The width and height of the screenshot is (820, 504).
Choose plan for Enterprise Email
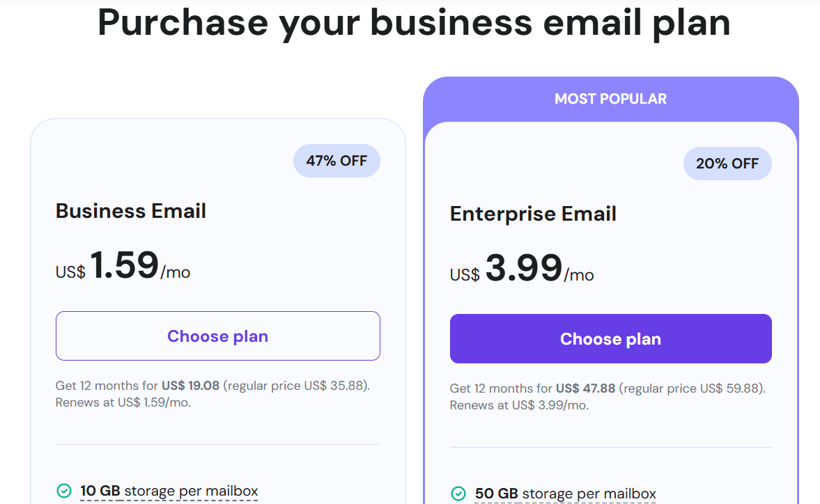[610, 338]
